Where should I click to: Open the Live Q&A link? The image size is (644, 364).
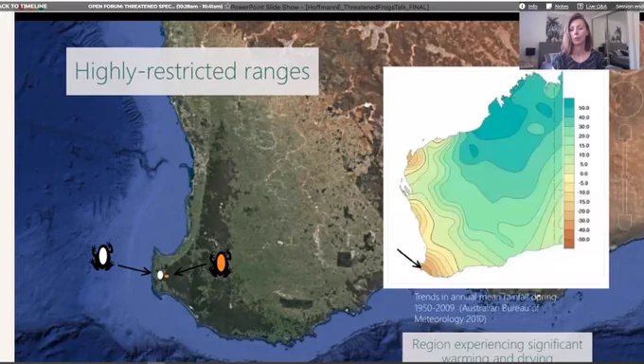click(597, 7)
